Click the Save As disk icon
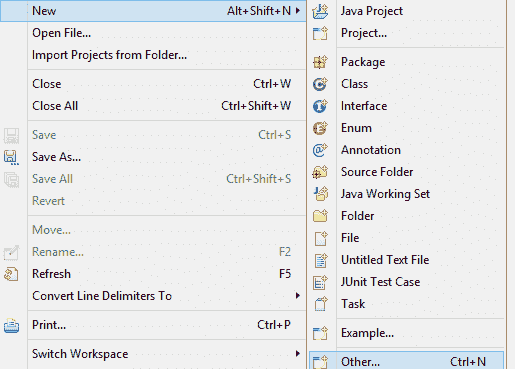515x369 pixels. point(11,157)
